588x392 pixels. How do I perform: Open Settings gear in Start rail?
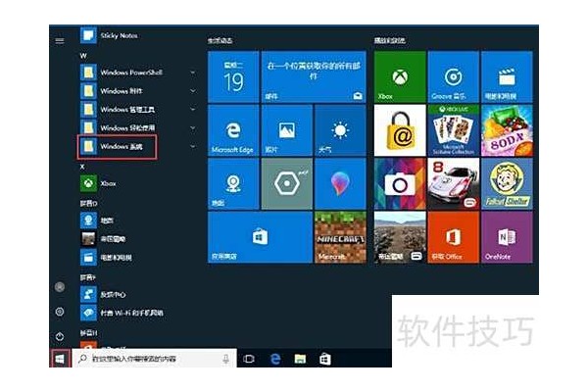click(x=60, y=312)
